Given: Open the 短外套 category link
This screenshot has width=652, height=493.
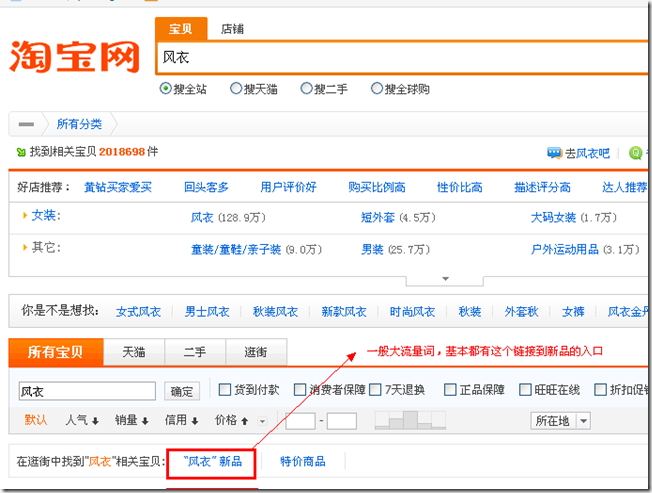Looking at the screenshot, I should 378,217.
